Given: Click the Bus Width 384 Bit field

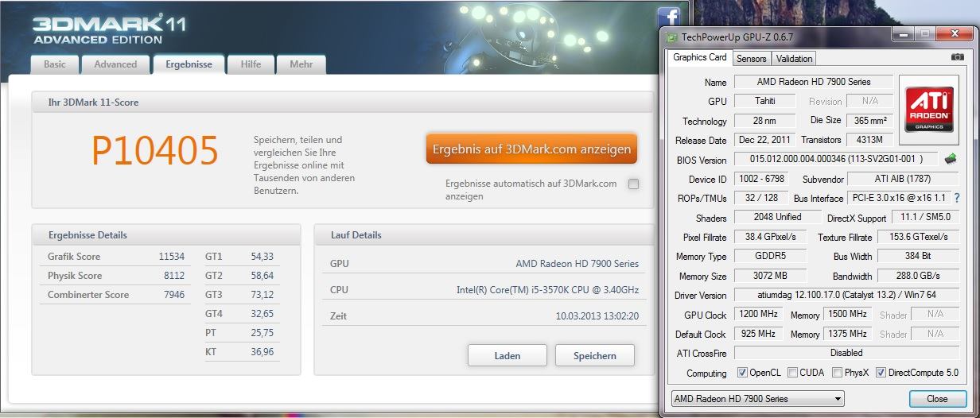Looking at the screenshot, I should [919, 256].
